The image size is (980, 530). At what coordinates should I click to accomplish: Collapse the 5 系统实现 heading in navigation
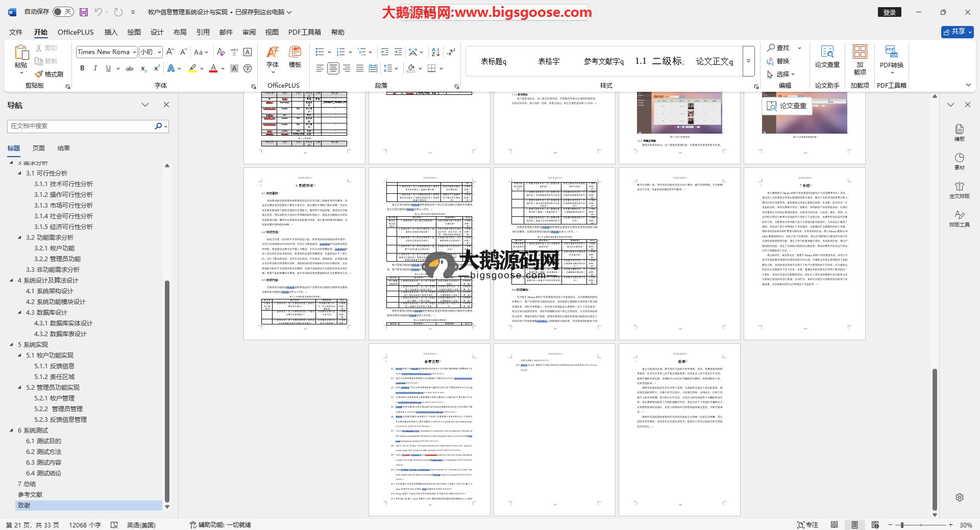click(x=12, y=345)
